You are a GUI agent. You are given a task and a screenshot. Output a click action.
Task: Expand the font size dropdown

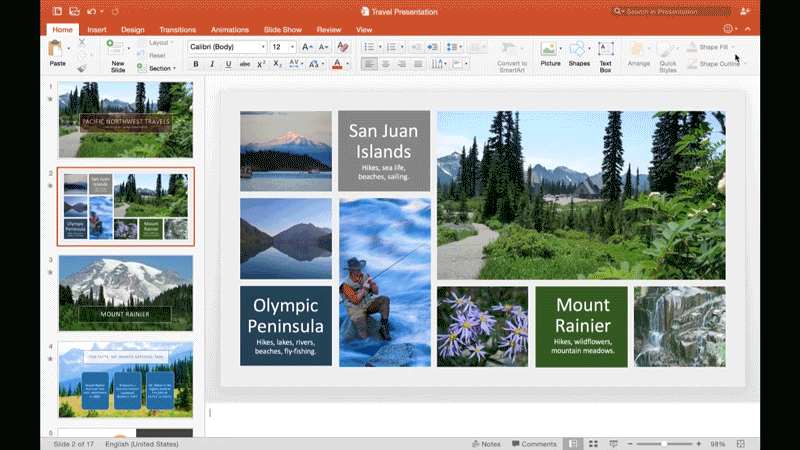tap(291, 47)
